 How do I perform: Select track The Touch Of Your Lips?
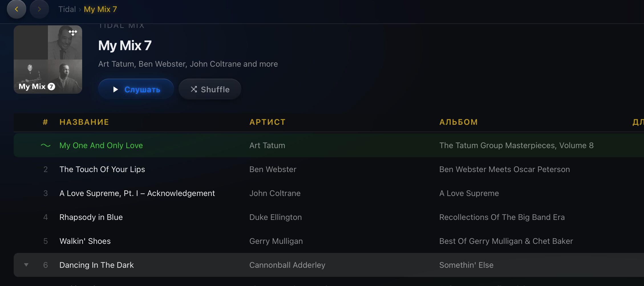pyautogui.click(x=102, y=169)
